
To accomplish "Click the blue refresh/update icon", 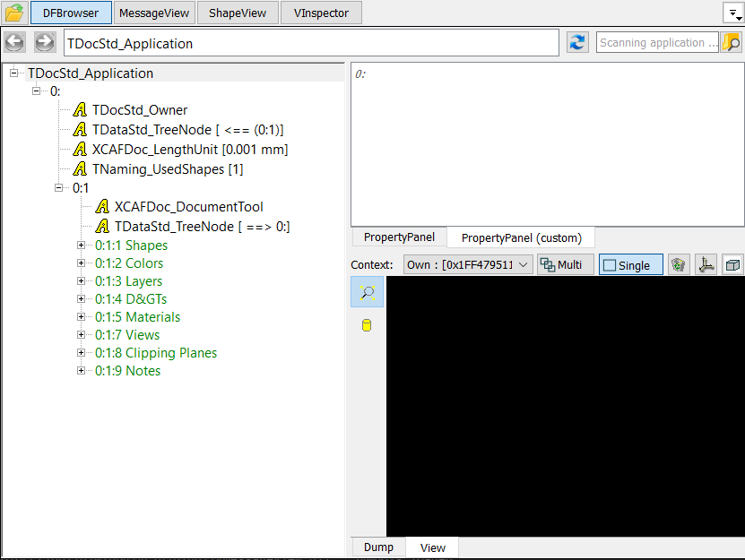I will coord(578,43).
